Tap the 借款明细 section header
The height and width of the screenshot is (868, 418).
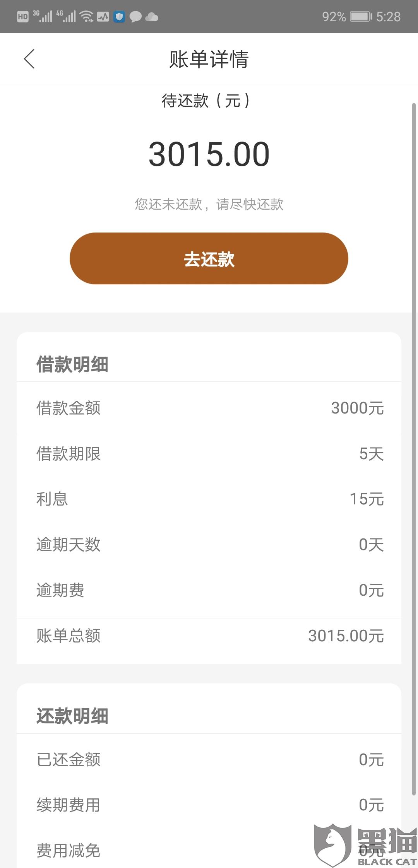click(72, 364)
